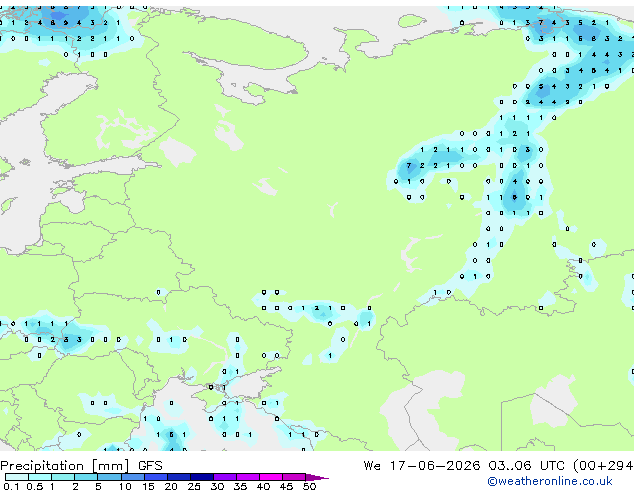634x490 pixels.
Task: Choose the 10–15 mm legend color swatch
Action: tap(132, 477)
